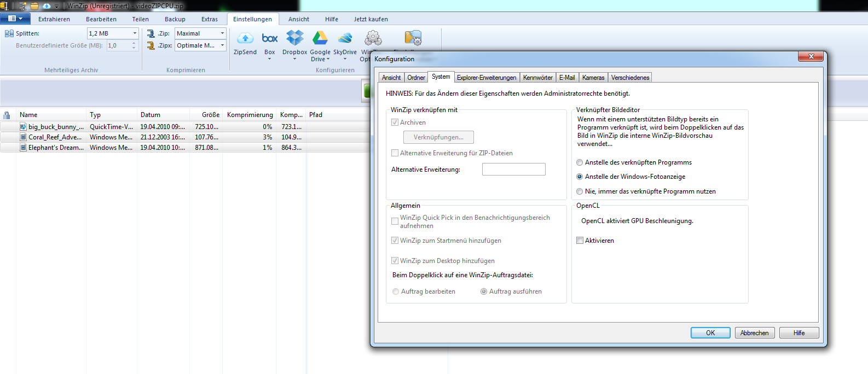868x374 pixels.
Task: Click the Alternative Erweiterung text field
Action: click(x=513, y=170)
